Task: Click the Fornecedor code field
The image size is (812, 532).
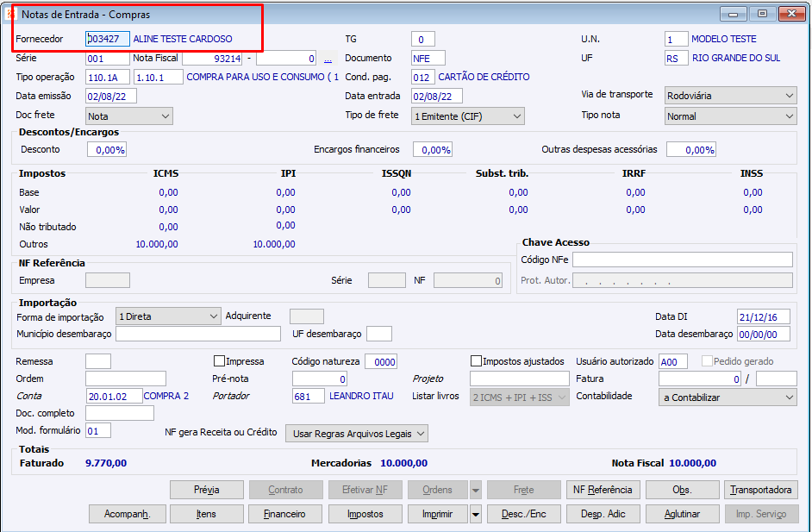Action: click(108, 39)
